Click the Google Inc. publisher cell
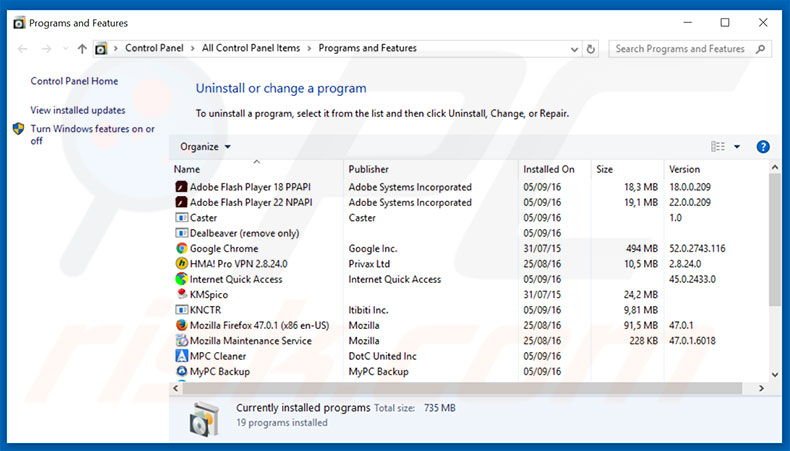Viewport: 790px width, 451px height. pos(373,248)
